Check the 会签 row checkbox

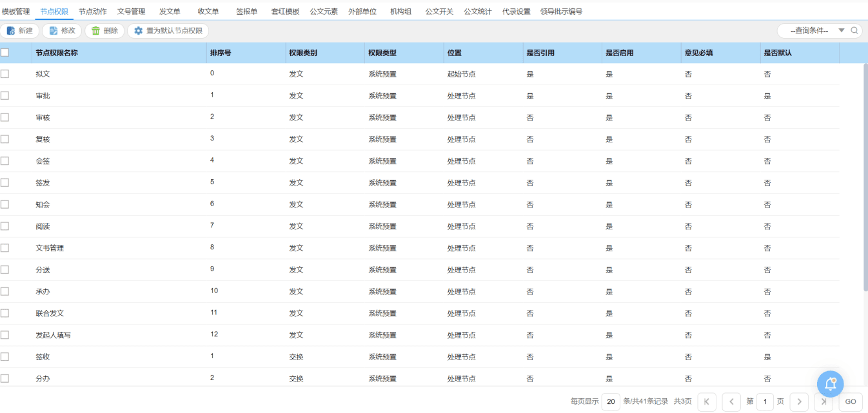[x=5, y=161]
